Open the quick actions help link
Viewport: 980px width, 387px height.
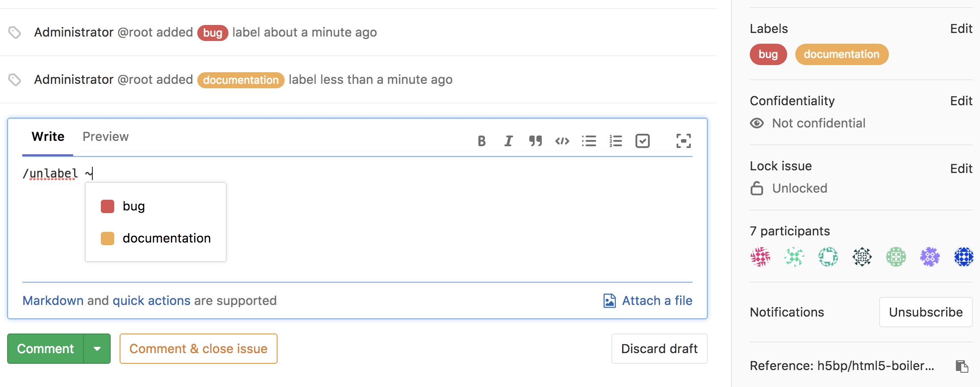tap(152, 301)
